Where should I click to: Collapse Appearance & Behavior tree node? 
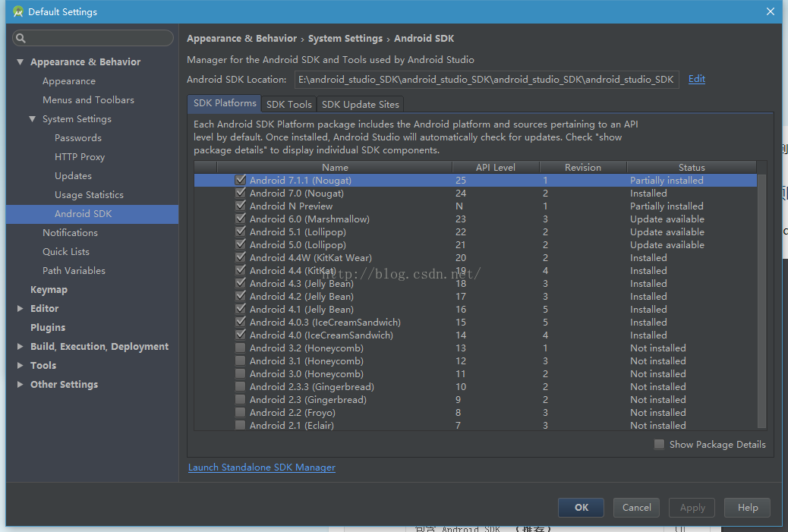pos(20,61)
